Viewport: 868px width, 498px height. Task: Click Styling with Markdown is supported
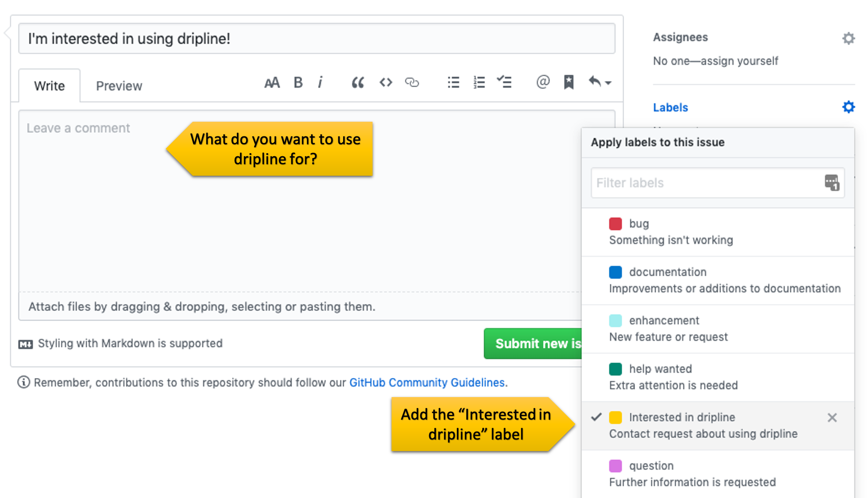coord(130,344)
